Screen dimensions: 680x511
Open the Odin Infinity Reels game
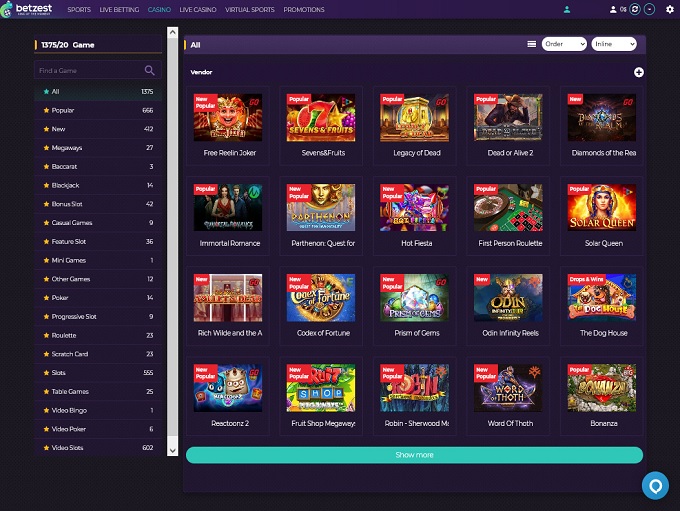coord(508,306)
